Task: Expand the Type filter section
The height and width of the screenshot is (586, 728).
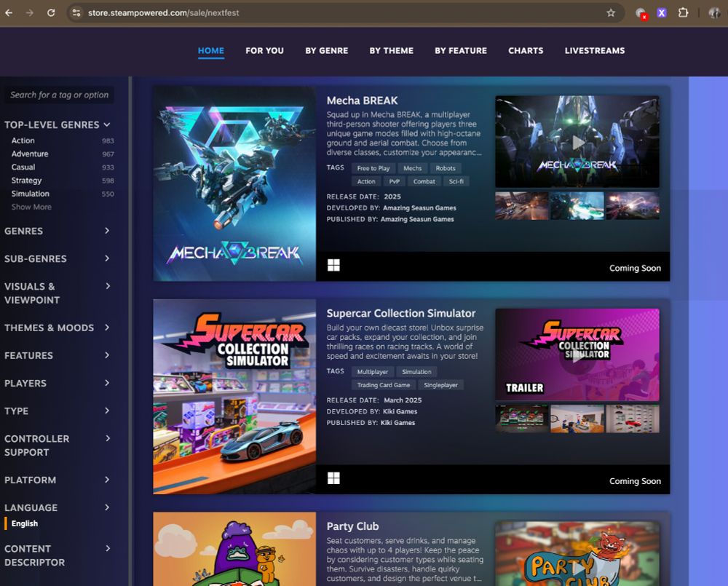Action: pyautogui.click(x=57, y=411)
